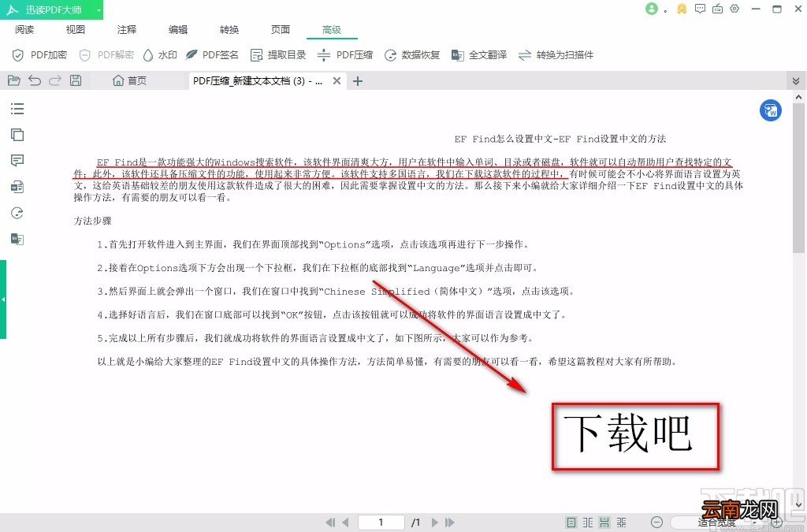Click the scrollbar up arrow
This screenshot has width=807, height=532.
pyautogui.click(x=798, y=97)
